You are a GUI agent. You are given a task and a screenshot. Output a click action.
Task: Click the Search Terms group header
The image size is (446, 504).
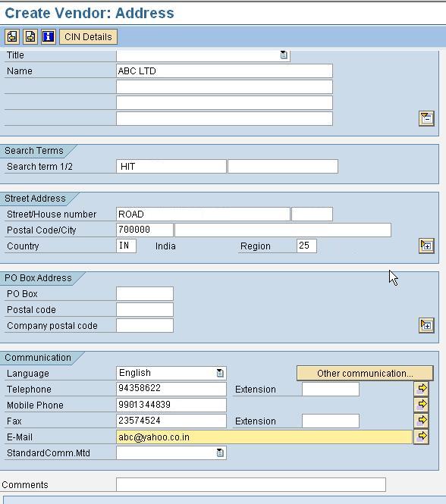[34, 150]
